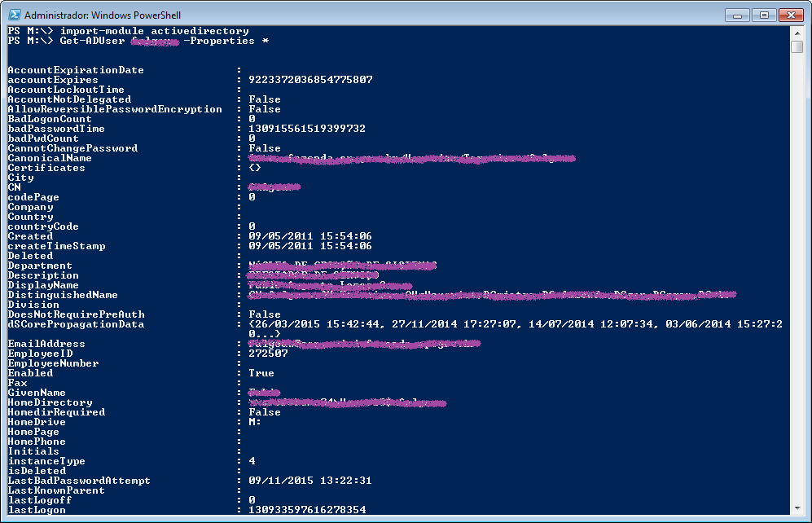Click the restore window button

coord(764,14)
